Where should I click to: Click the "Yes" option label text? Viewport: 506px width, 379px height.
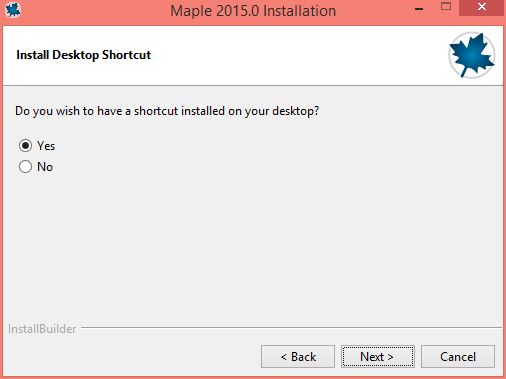(46, 146)
